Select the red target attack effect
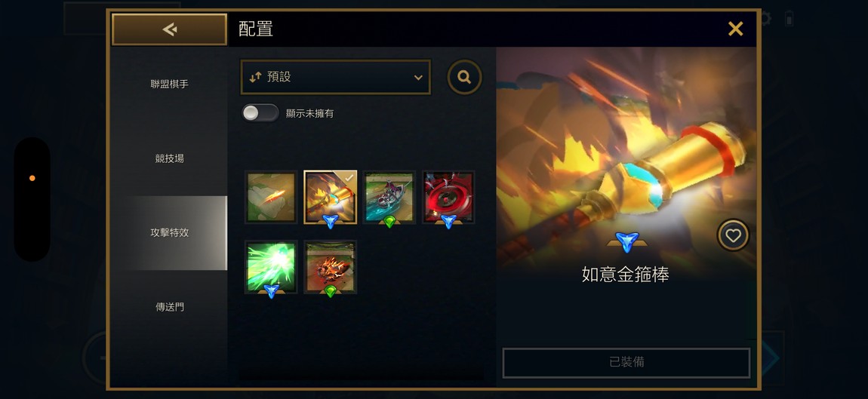868x399 pixels. 448,198
